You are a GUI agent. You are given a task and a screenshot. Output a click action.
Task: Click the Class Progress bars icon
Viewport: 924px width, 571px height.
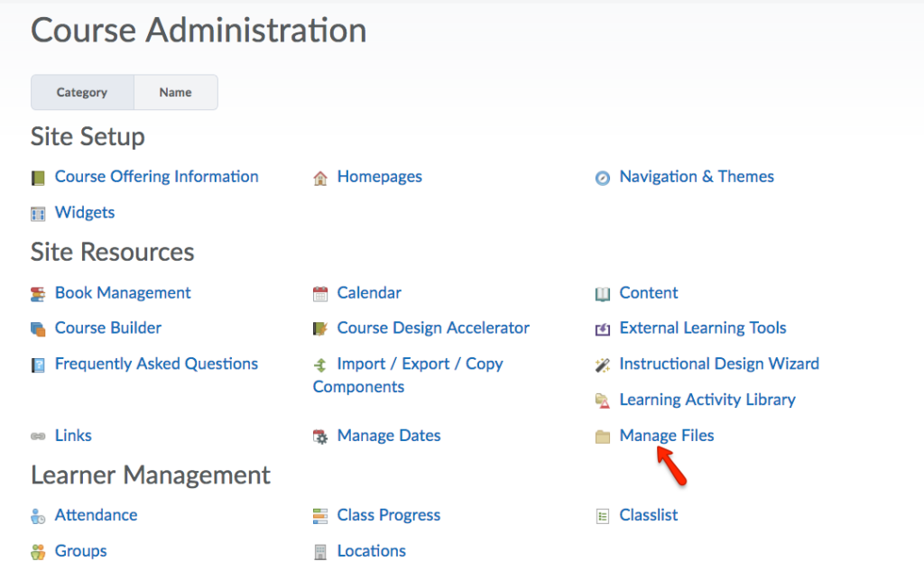(x=320, y=516)
